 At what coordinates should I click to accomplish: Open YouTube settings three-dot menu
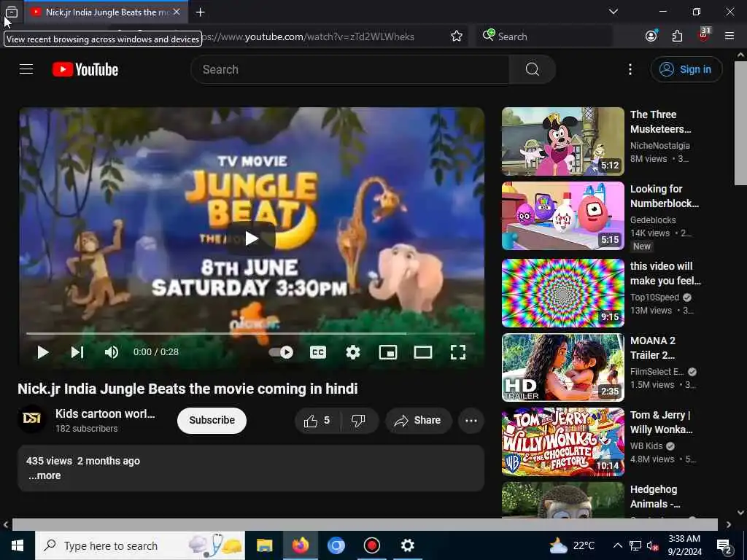pyautogui.click(x=630, y=69)
